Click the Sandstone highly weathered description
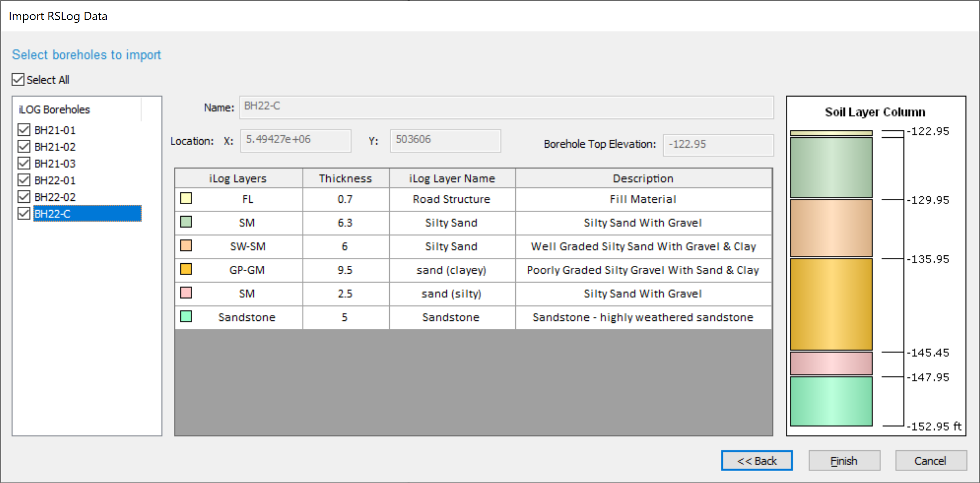Screen dimensions: 980x483 [643, 317]
